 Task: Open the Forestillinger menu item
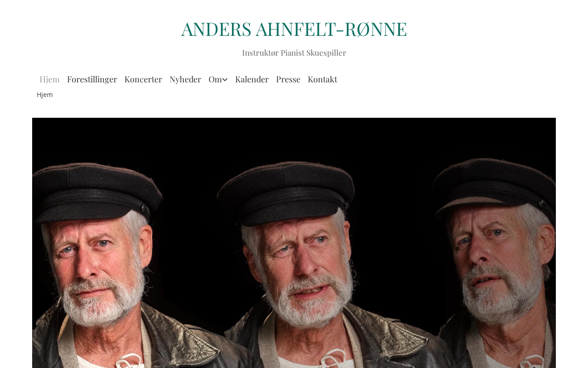pyautogui.click(x=92, y=79)
